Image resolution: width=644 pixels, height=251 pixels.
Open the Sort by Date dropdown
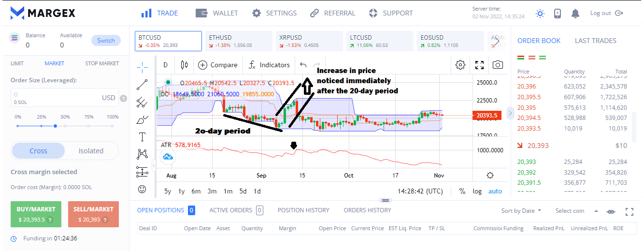pyautogui.click(x=521, y=210)
